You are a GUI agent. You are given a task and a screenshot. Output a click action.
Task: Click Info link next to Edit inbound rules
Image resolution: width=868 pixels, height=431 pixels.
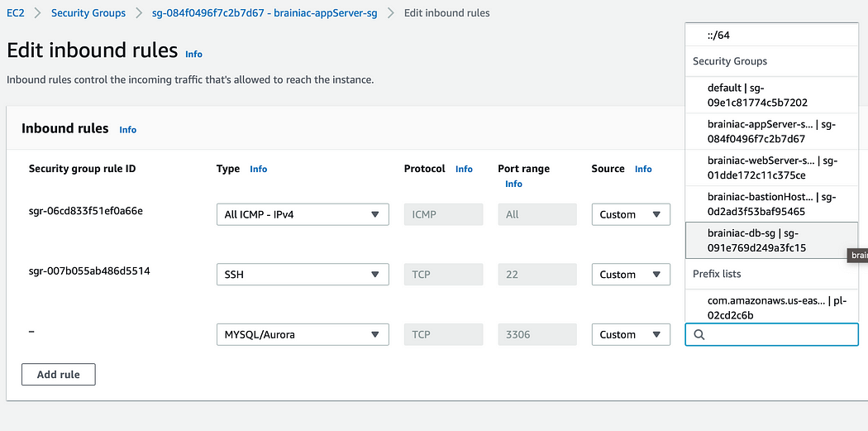193,54
